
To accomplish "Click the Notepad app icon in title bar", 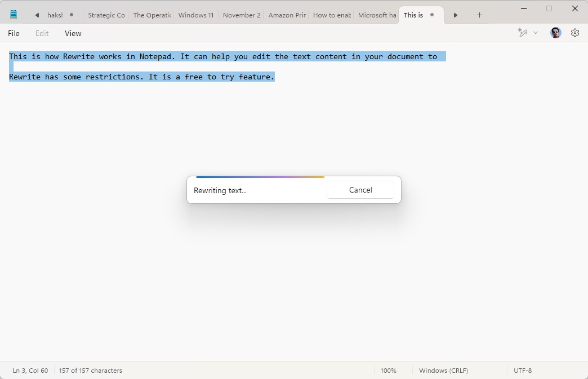I will [x=14, y=15].
